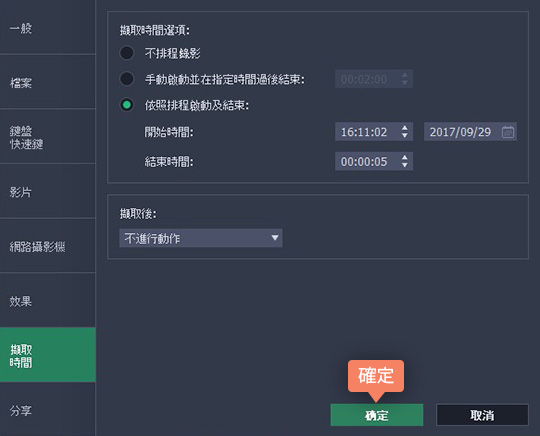The height and width of the screenshot is (436, 540).
Task: Decrease start time with the down arrow
Action: click(x=405, y=136)
